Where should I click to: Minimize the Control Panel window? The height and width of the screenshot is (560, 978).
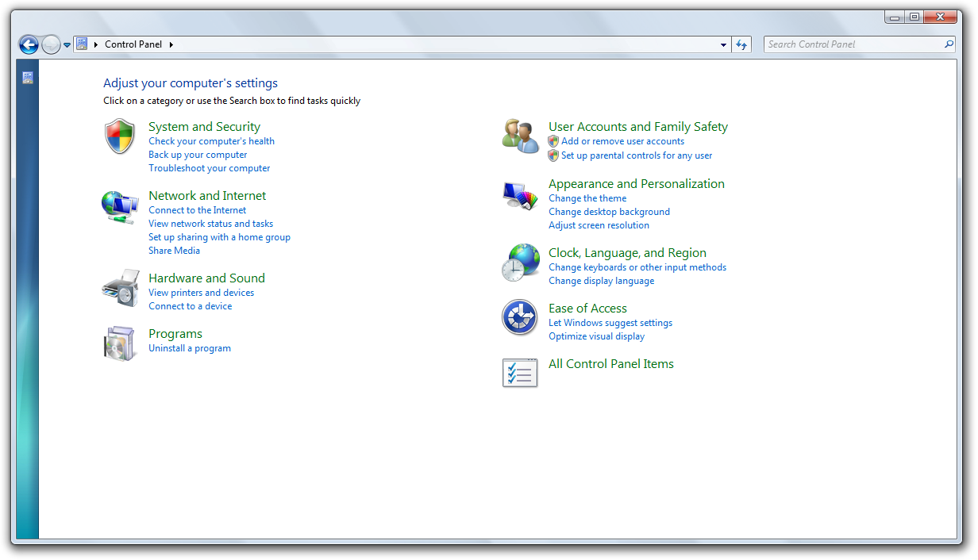tap(895, 17)
